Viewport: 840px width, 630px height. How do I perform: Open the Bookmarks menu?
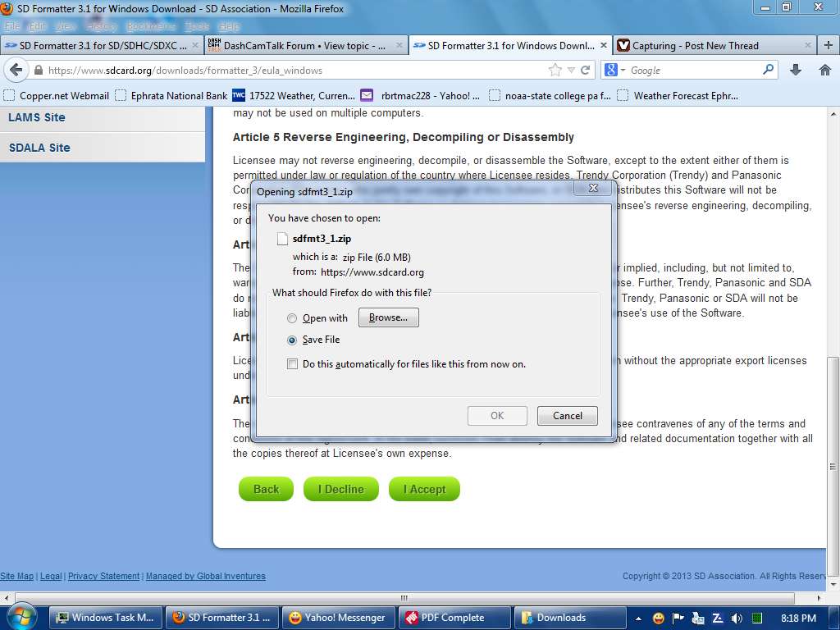(151, 26)
